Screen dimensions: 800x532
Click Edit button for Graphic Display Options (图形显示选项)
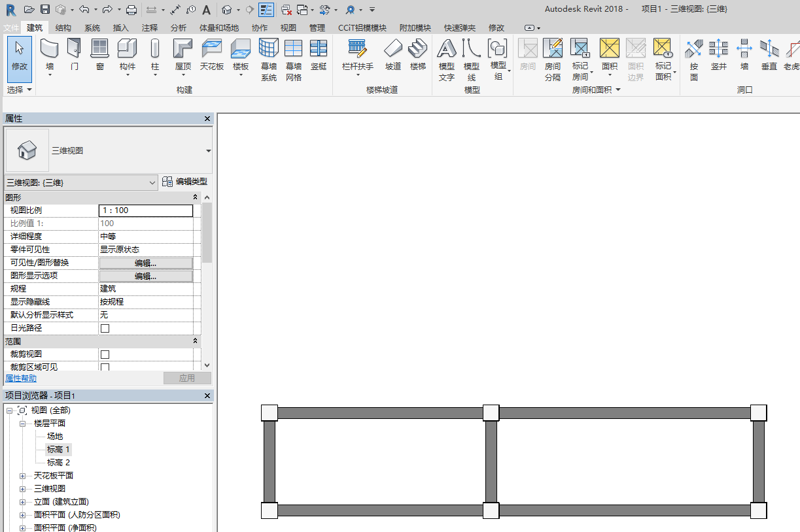click(x=145, y=276)
